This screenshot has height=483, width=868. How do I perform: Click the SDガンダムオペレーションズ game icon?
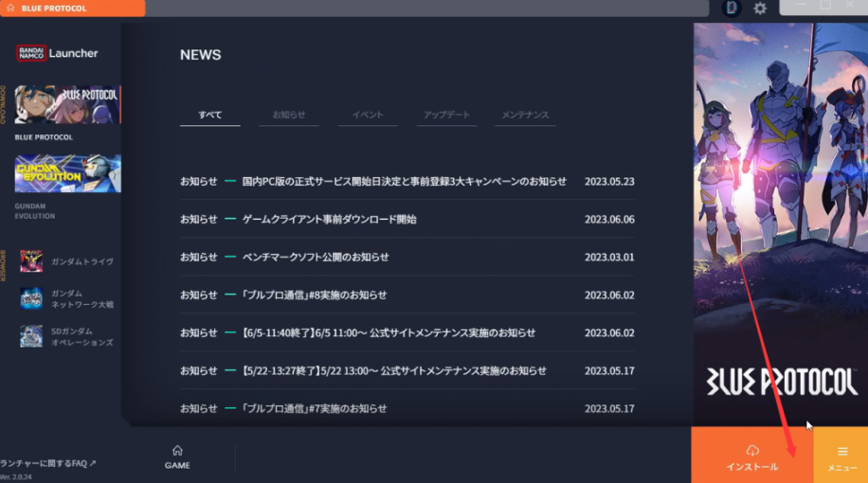(31, 335)
